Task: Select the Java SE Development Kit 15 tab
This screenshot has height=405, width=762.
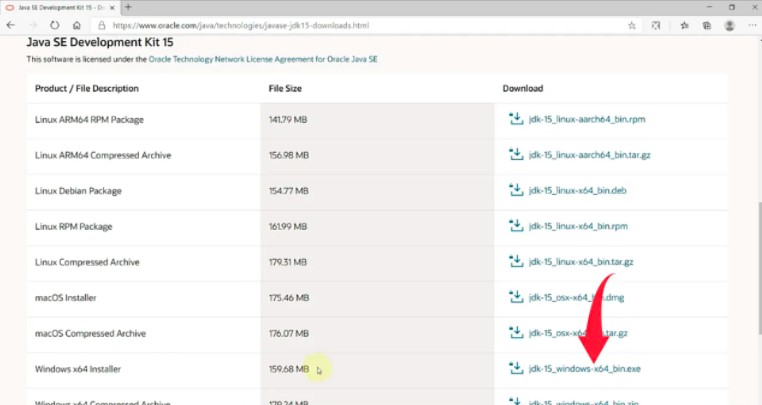Action: 55,7
